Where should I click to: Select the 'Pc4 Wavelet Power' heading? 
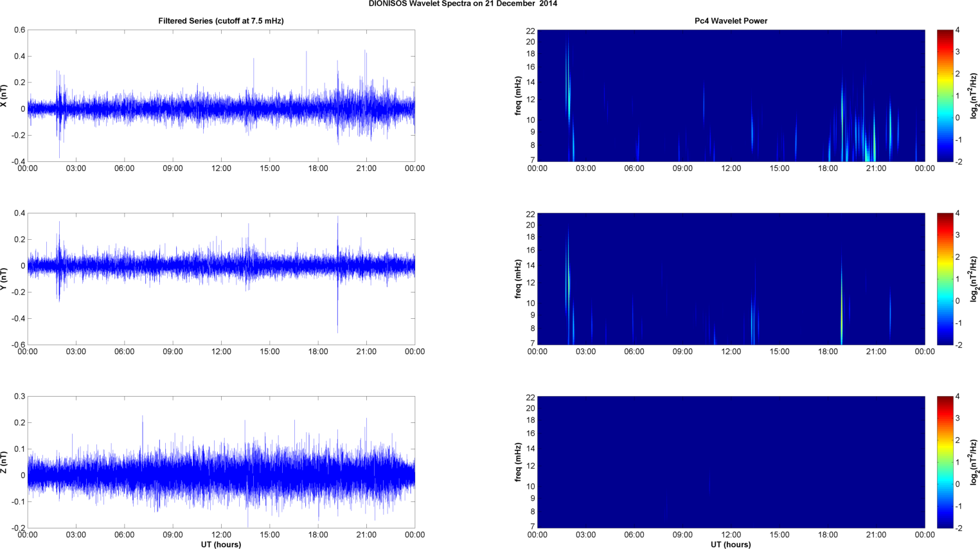[731, 21]
